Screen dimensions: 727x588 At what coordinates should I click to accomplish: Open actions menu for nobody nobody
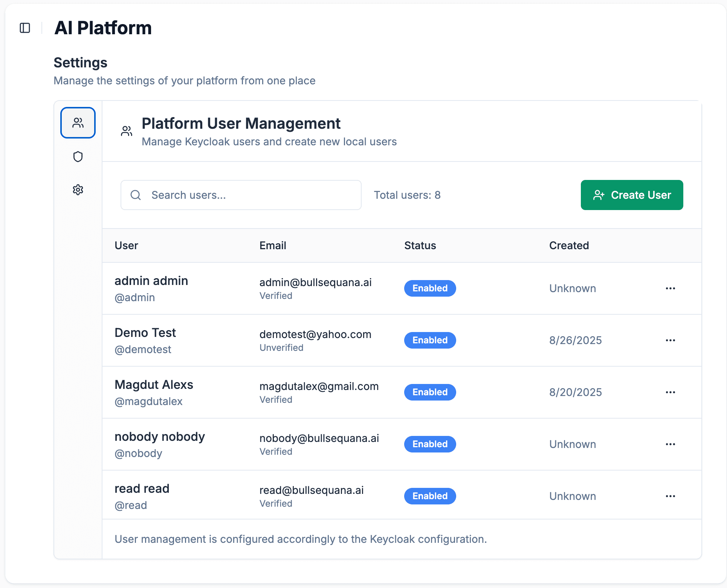coord(670,444)
